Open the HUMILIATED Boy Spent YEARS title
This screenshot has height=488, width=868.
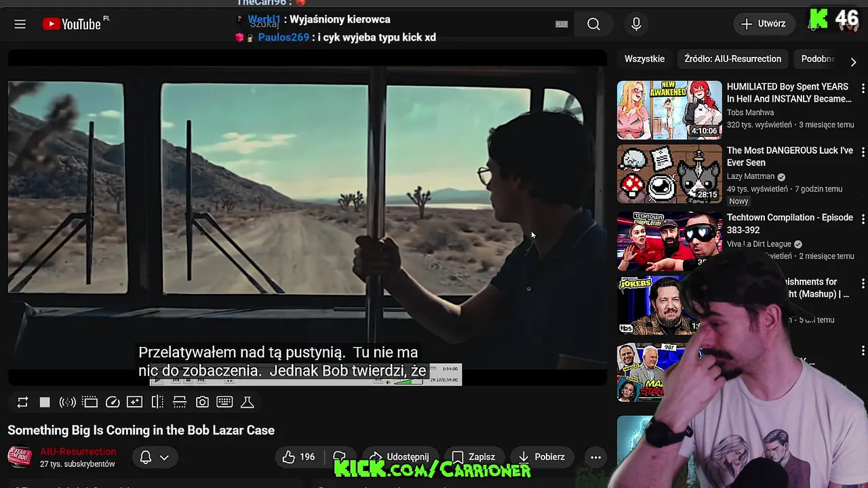[x=789, y=93]
